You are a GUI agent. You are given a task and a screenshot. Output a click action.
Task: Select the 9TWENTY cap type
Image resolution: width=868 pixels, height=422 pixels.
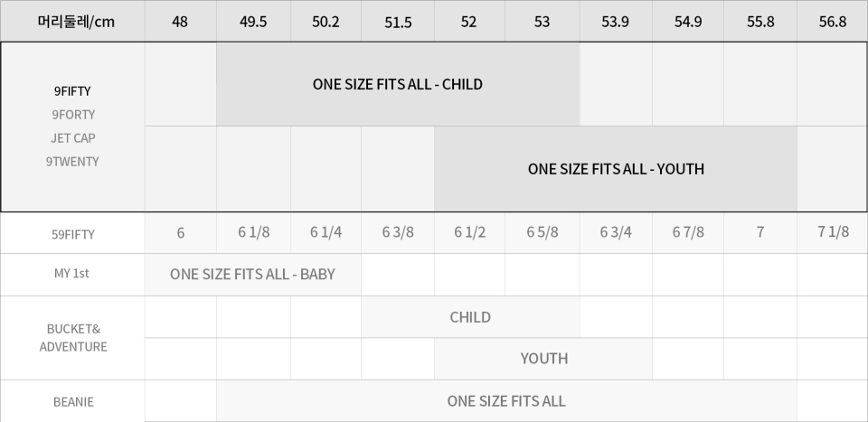72,162
